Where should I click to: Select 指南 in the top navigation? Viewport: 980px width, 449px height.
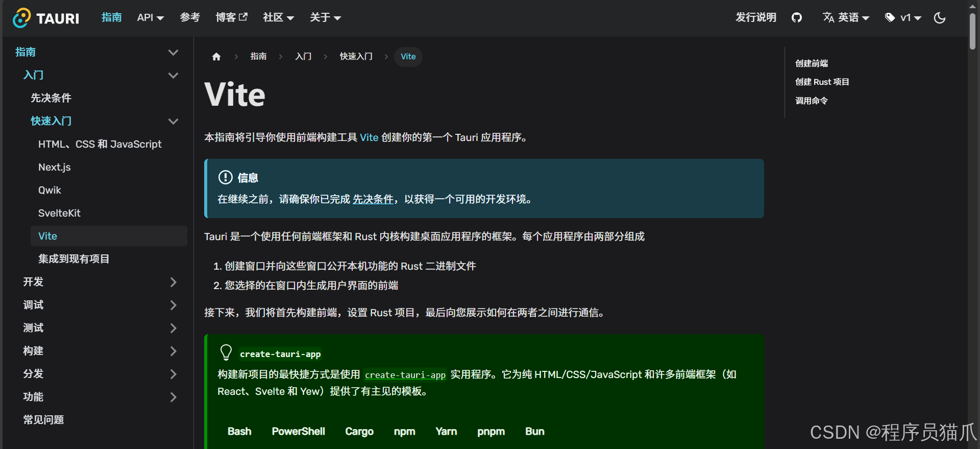(111, 18)
